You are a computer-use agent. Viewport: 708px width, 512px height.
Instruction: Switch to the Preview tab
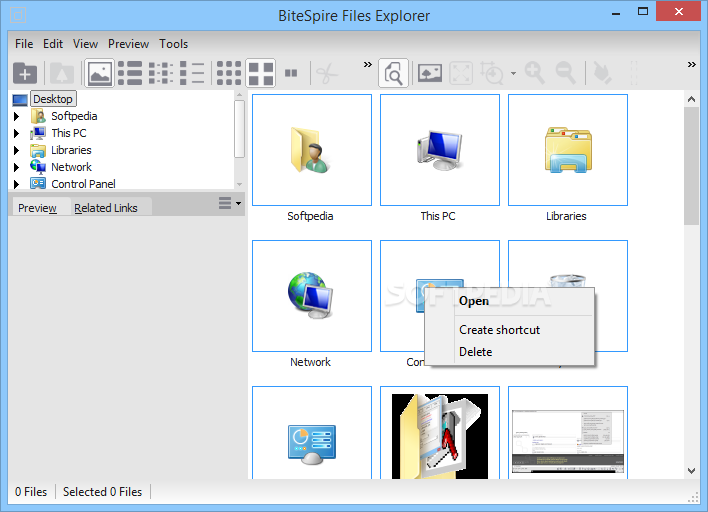[37, 208]
